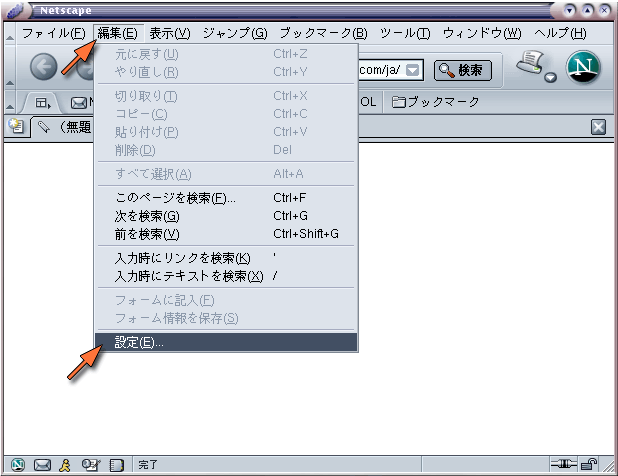Open the ファイル(F) menu
Screen dimensions: 618x476
tap(54, 33)
